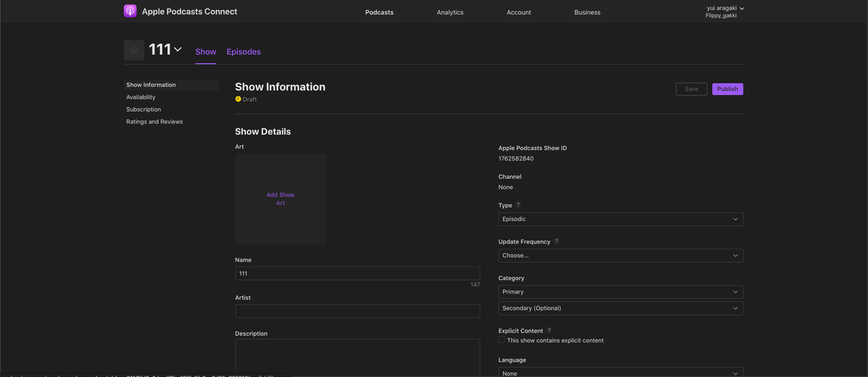The width and height of the screenshot is (868, 377).
Task: Click the Description text area
Action: [x=357, y=357]
